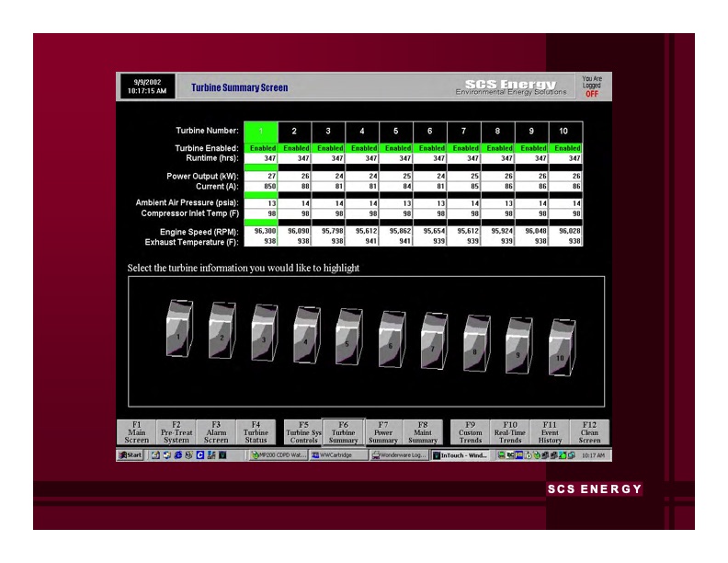Click the Windows Start button

click(x=130, y=455)
